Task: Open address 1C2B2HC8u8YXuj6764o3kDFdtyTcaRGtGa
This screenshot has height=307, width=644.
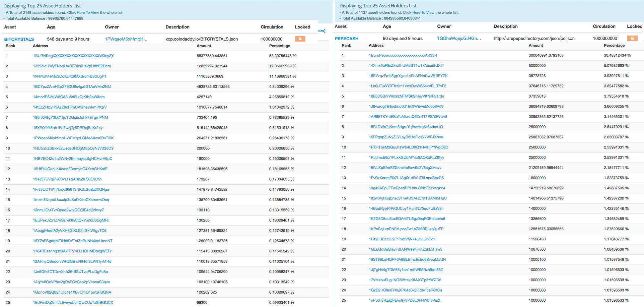Action: pos(406,290)
